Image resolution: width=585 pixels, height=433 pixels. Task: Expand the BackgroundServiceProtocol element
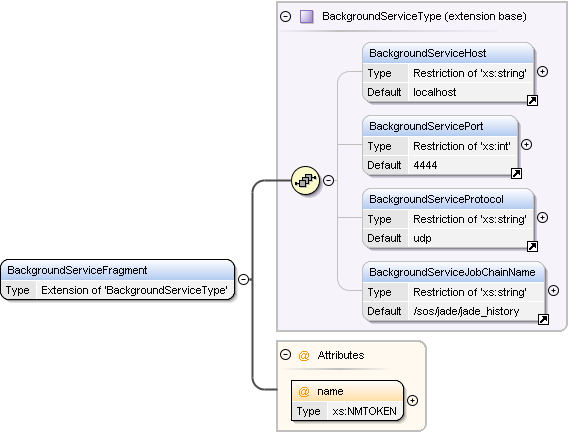[542, 218]
